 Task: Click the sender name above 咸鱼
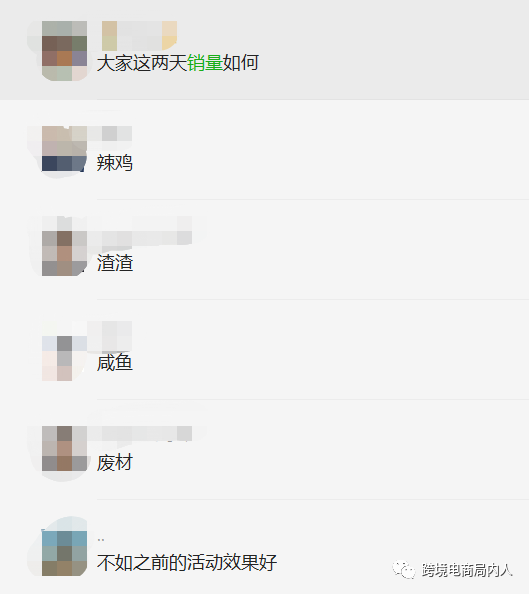tap(110, 335)
